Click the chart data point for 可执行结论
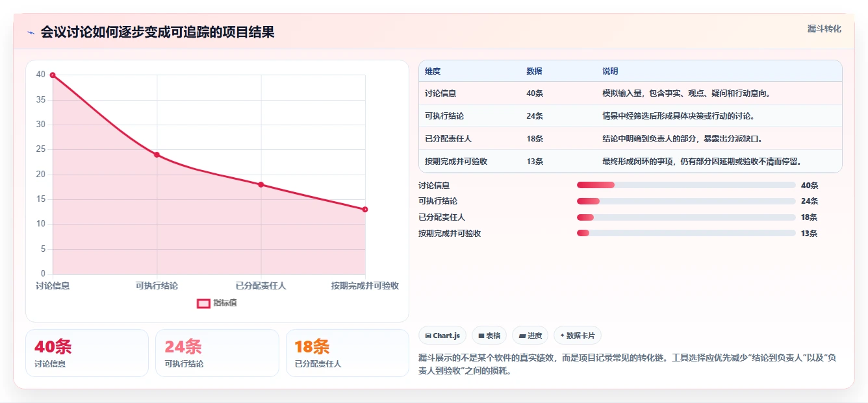Image resolution: width=868 pixels, height=403 pixels. pos(157,154)
